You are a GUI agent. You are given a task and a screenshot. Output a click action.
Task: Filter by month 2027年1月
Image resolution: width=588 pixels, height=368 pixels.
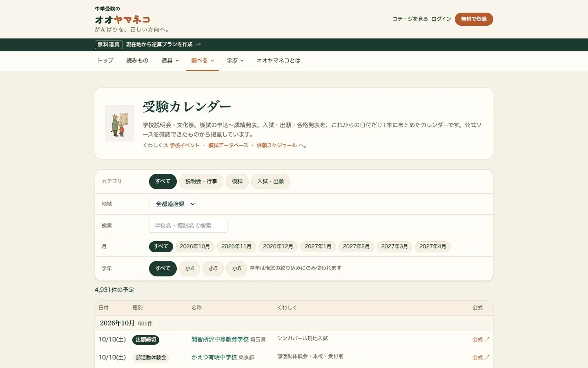318,247
